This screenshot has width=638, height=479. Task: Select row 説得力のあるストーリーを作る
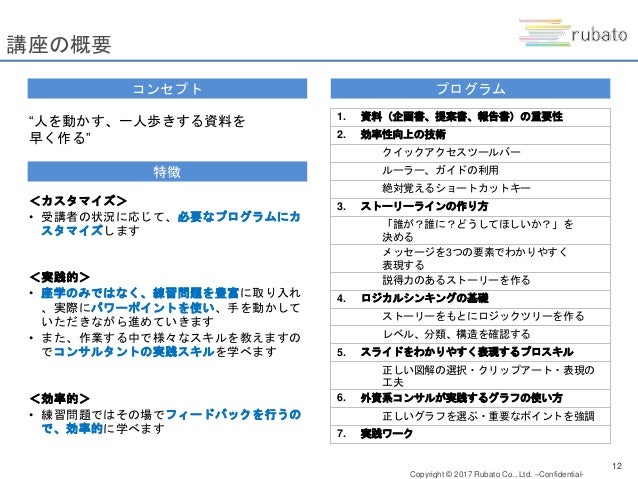(470, 281)
